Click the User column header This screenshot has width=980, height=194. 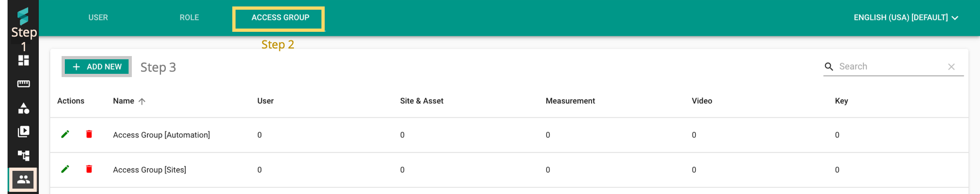[265, 101]
